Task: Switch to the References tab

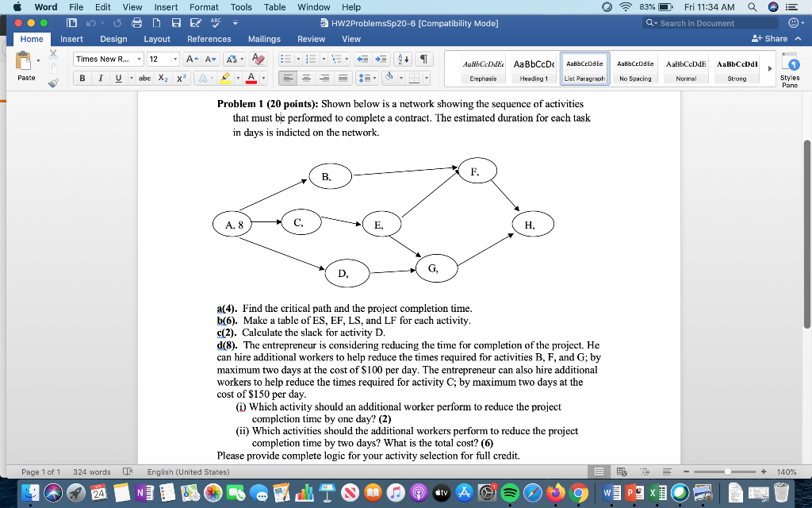Action: tap(209, 39)
